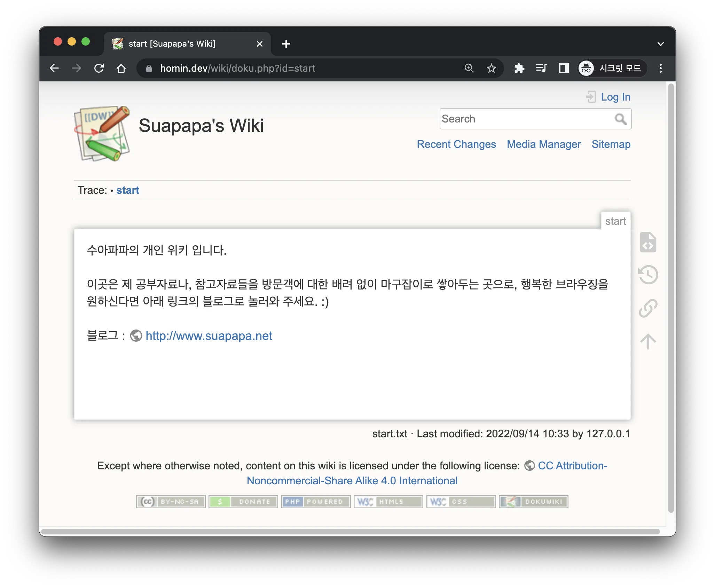This screenshot has width=715, height=588.
Task: Open Media Manager
Action: [544, 144]
